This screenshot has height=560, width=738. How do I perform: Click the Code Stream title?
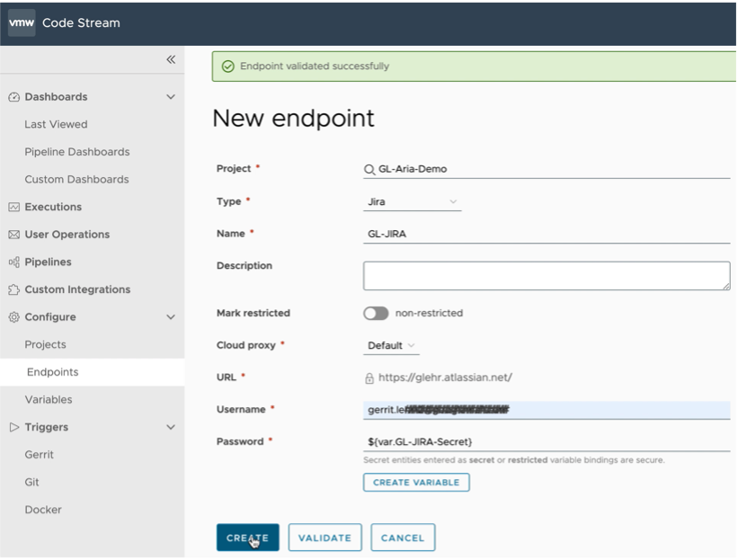click(81, 23)
